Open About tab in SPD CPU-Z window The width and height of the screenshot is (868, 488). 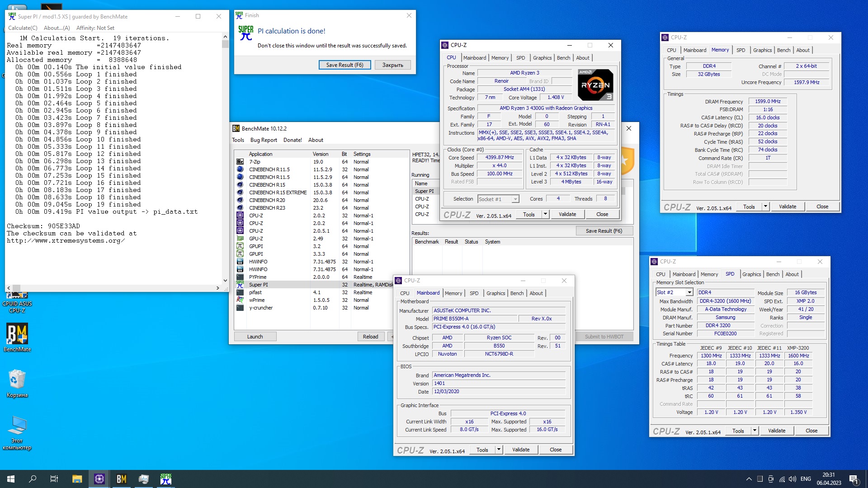792,274
